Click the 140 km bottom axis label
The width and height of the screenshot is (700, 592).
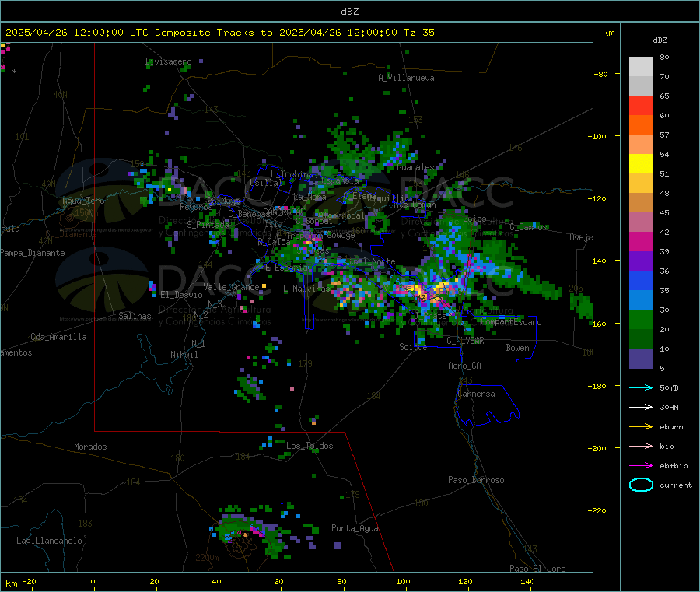[x=527, y=581]
